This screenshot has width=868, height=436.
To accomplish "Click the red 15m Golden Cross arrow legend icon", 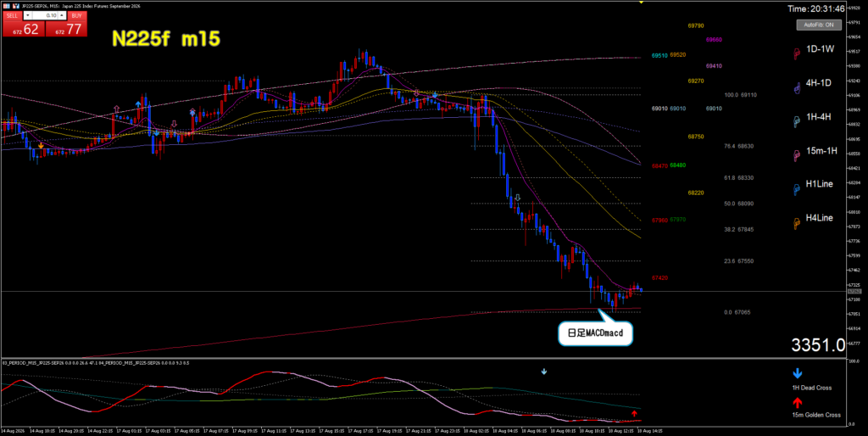I will click(797, 403).
